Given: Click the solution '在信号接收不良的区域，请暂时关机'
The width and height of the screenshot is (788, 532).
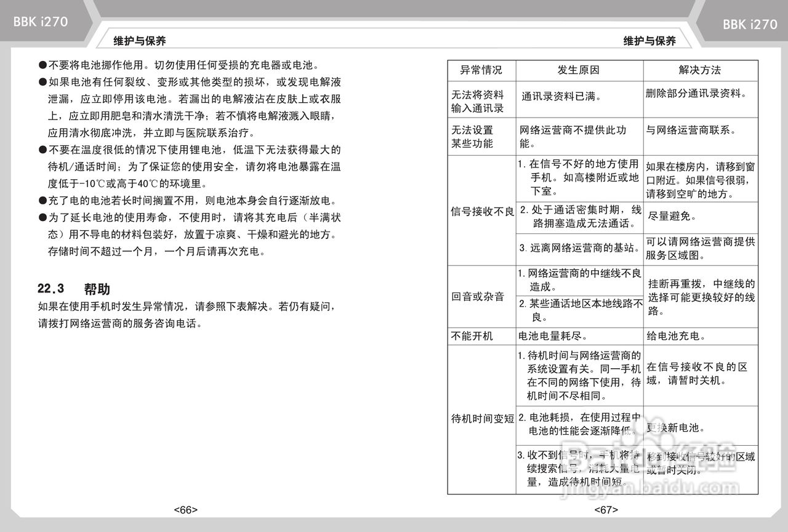Looking at the screenshot, I should [698, 374].
